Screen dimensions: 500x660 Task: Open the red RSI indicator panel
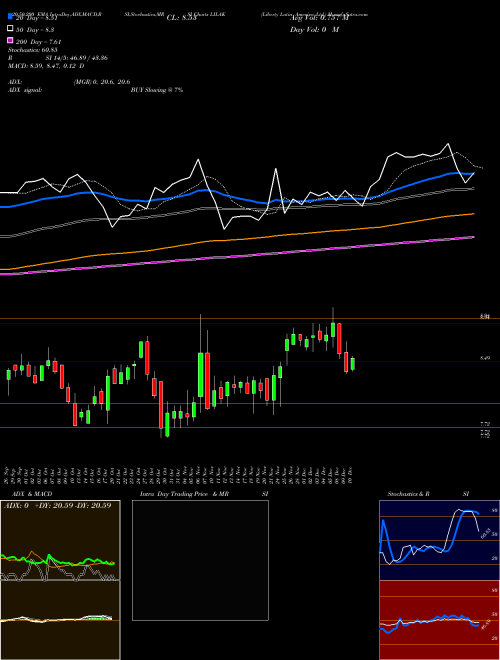point(439,620)
